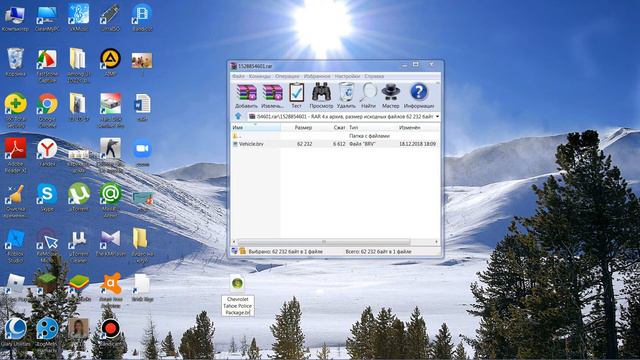Select the Word document desktop icon
Viewport: 640px width, 360px height.
click(142, 107)
